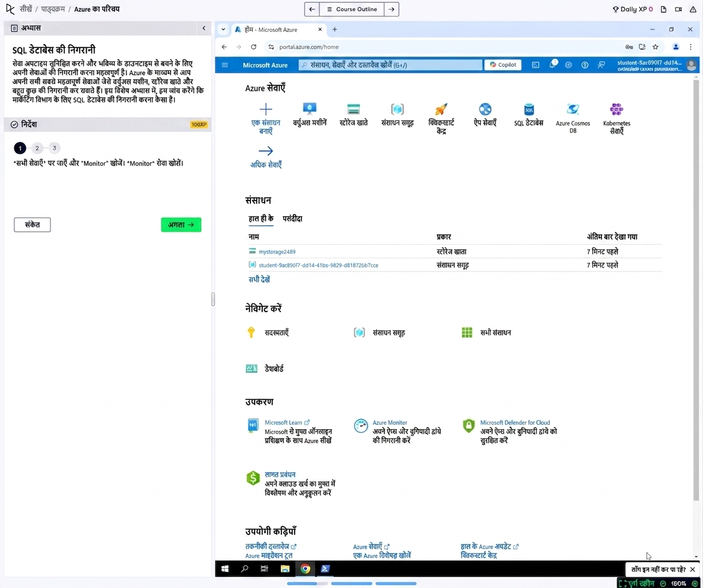This screenshot has height=588, width=703.
Task: Click the Chrome taskbar icon
Action: click(305, 569)
